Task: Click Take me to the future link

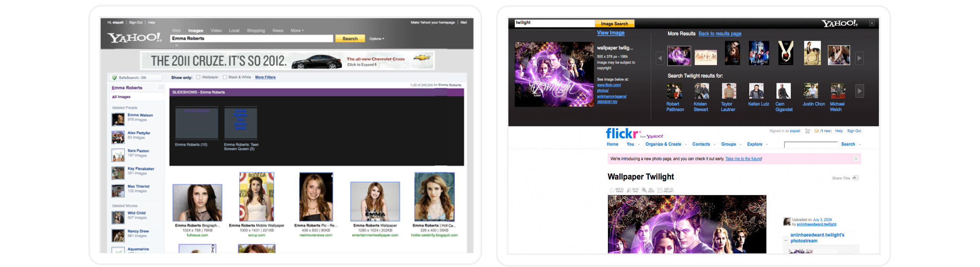Action: coord(743,159)
